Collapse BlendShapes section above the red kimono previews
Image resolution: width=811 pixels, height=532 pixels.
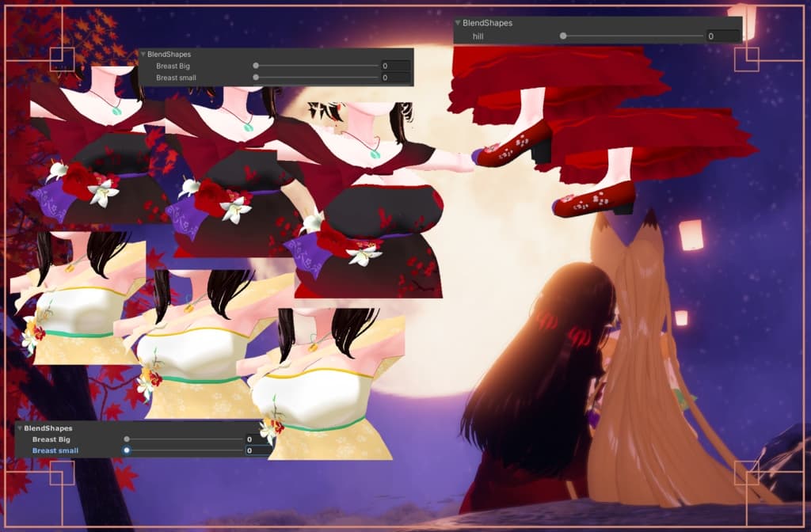click(143, 55)
